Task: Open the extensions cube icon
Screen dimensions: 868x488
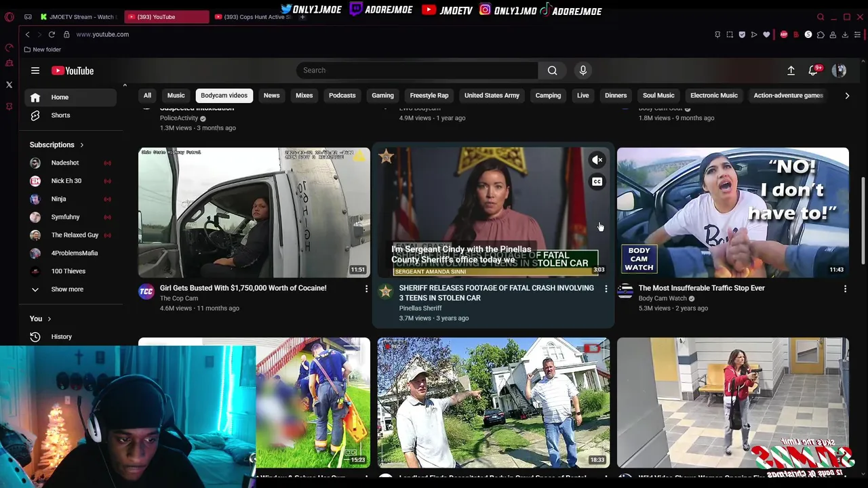Action: tap(821, 35)
